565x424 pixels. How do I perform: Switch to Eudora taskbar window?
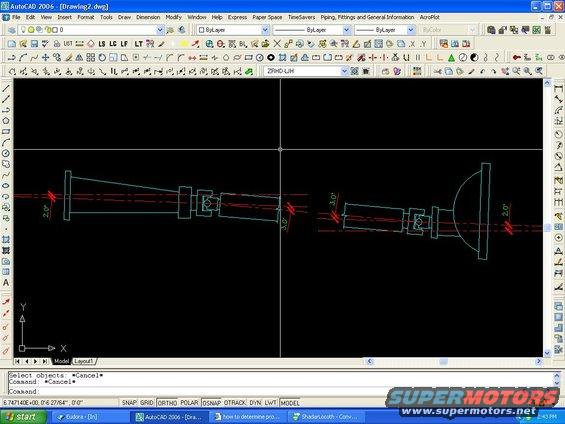tap(90, 417)
